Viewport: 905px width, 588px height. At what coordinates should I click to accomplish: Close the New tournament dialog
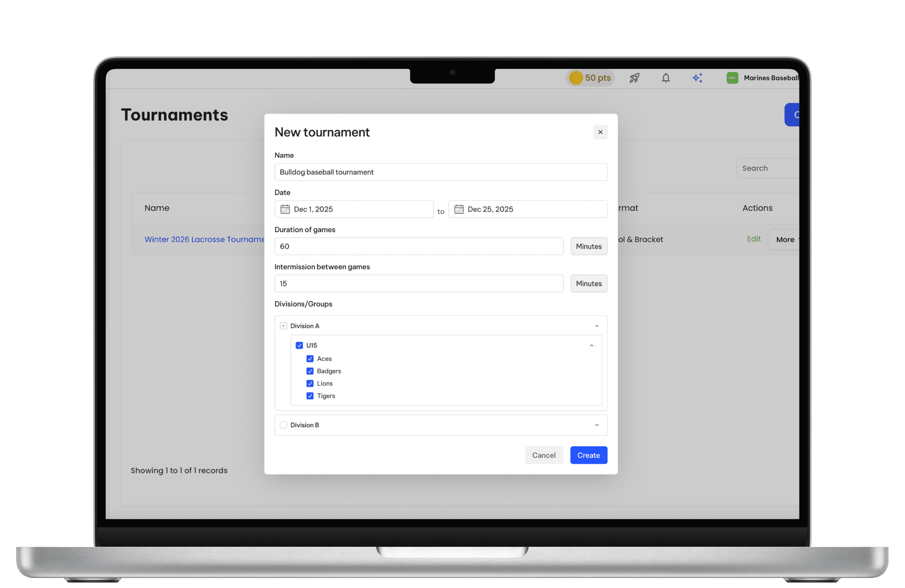pos(600,132)
